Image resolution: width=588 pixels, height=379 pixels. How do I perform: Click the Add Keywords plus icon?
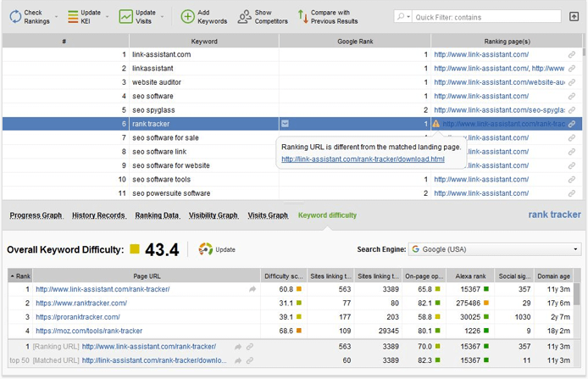(187, 17)
